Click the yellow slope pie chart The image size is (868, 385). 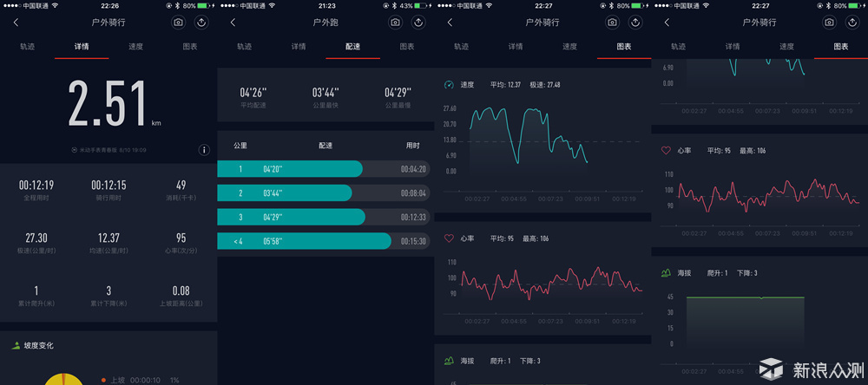click(x=63, y=379)
